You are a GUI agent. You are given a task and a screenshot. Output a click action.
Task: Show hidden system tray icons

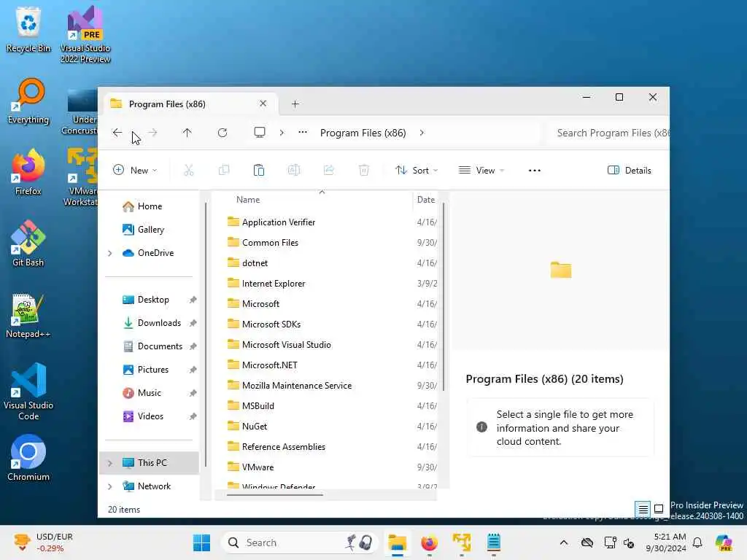coord(564,542)
